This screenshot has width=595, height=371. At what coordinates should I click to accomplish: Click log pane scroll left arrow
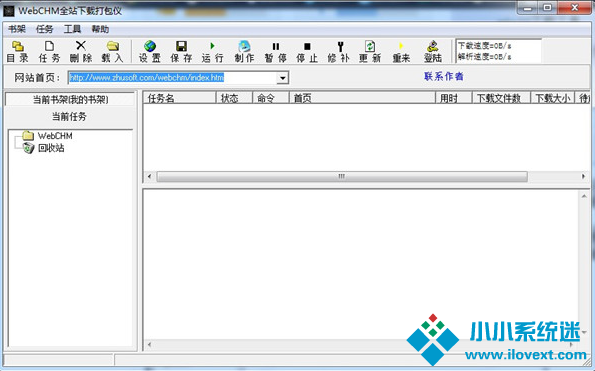[150, 345]
